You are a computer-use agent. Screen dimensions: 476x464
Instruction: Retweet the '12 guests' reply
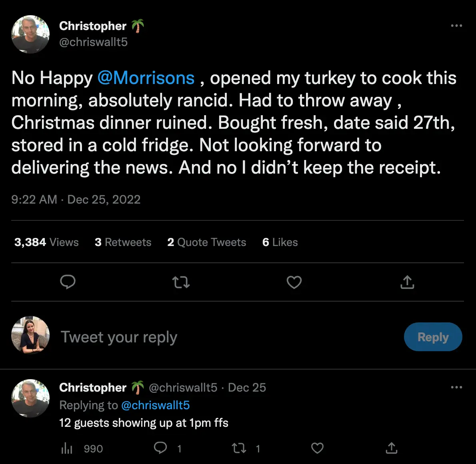[238, 448]
